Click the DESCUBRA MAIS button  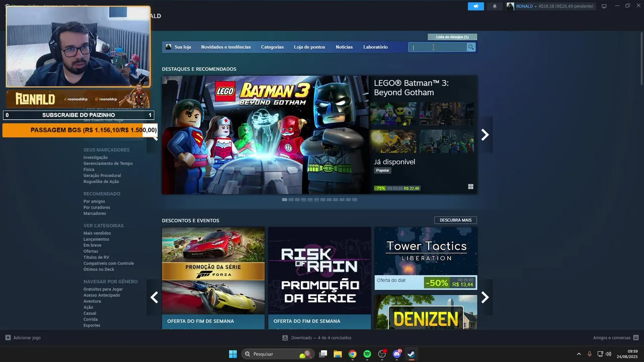[455, 220]
